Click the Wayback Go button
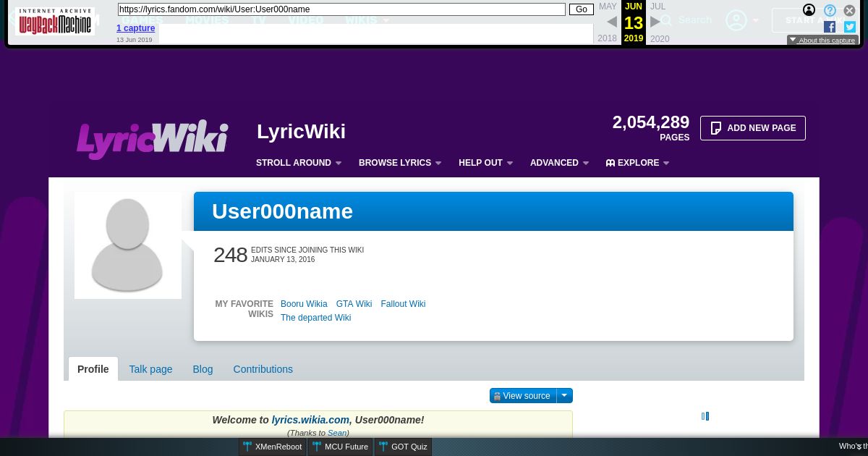This screenshot has width=868, height=456. pyautogui.click(x=582, y=9)
